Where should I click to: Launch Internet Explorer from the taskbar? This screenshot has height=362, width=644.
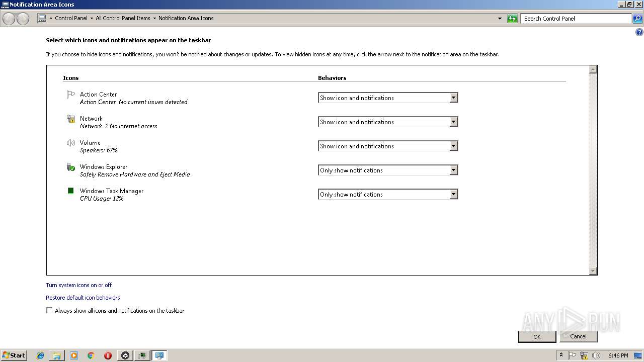tap(40, 355)
